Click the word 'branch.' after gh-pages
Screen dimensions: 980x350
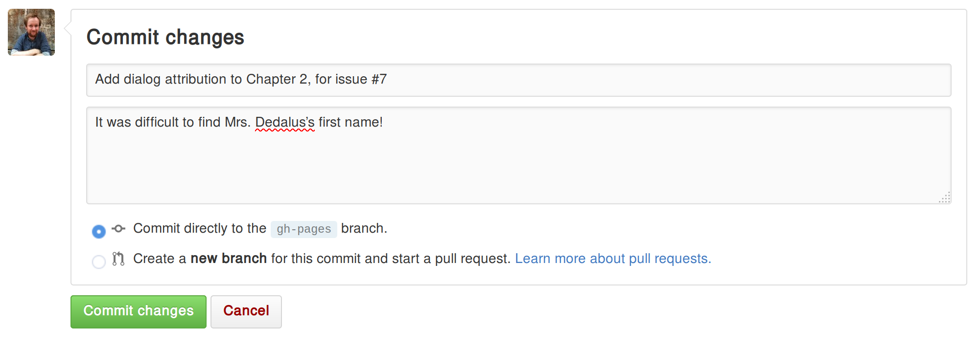click(x=364, y=228)
